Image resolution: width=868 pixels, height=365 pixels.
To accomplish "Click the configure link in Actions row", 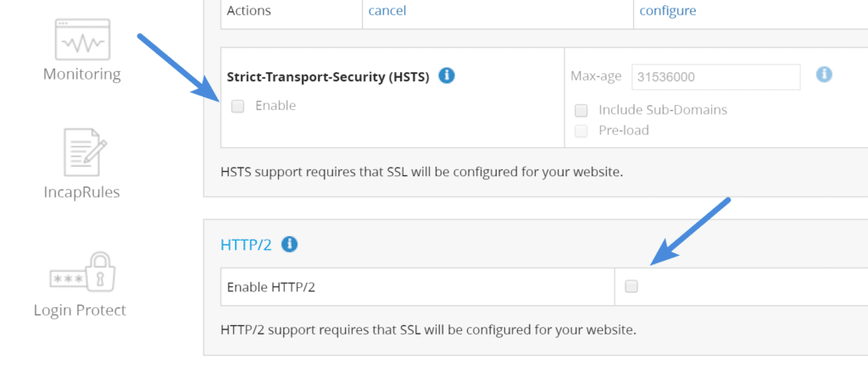I will click(x=667, y=11).
